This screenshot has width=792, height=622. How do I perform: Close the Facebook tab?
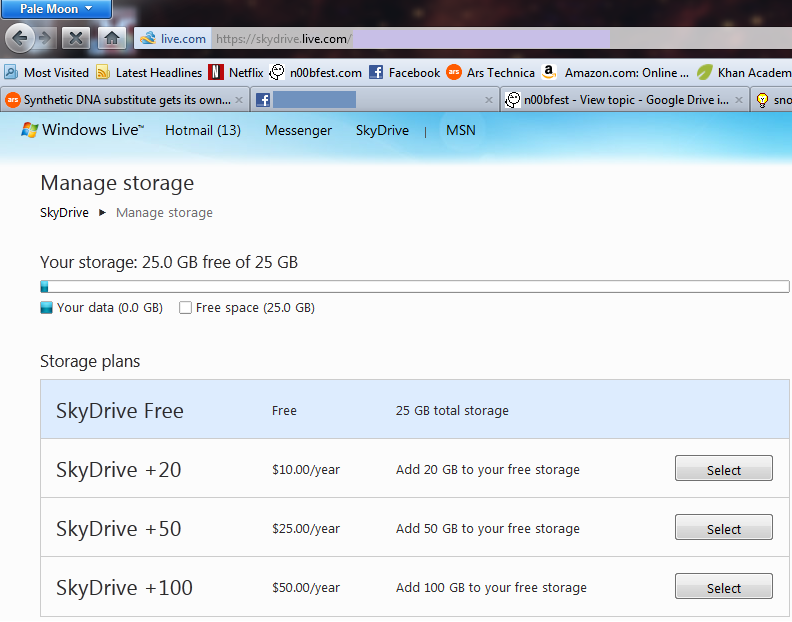(x=489, y=100)
